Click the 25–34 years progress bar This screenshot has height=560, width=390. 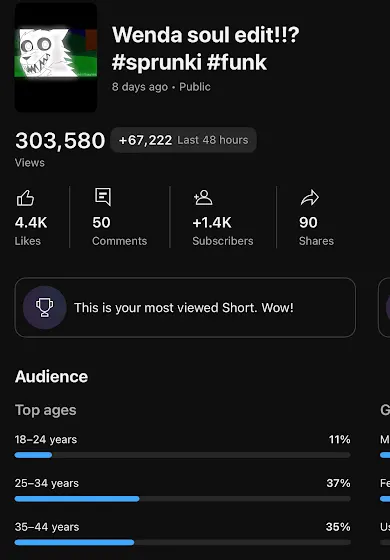point(182,499)
